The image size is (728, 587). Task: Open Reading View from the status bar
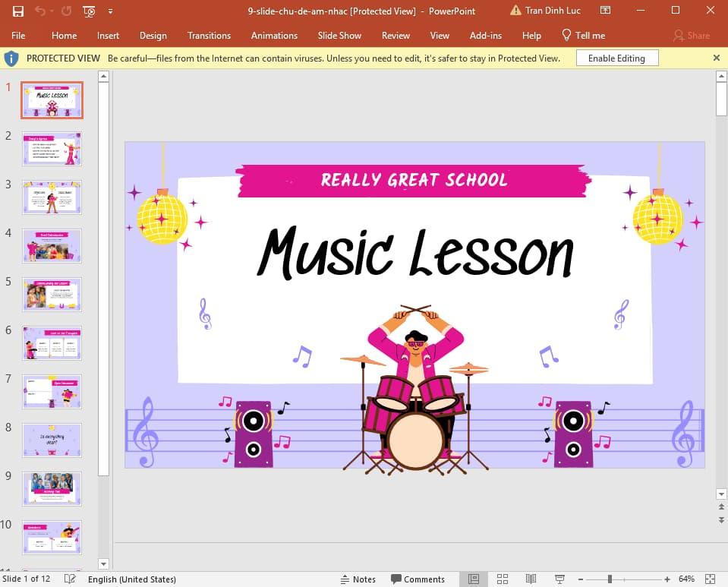click(531, 579)
